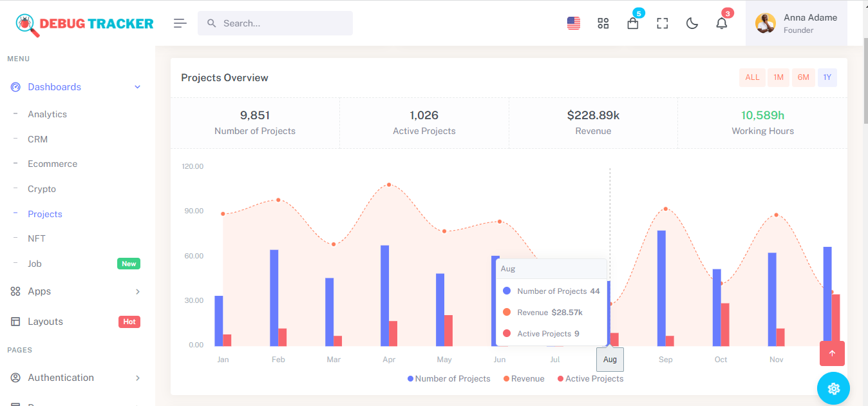Click the hamburger menu toggle icon
This screenshot has width=868, height=406.
[x=180, y=23]
